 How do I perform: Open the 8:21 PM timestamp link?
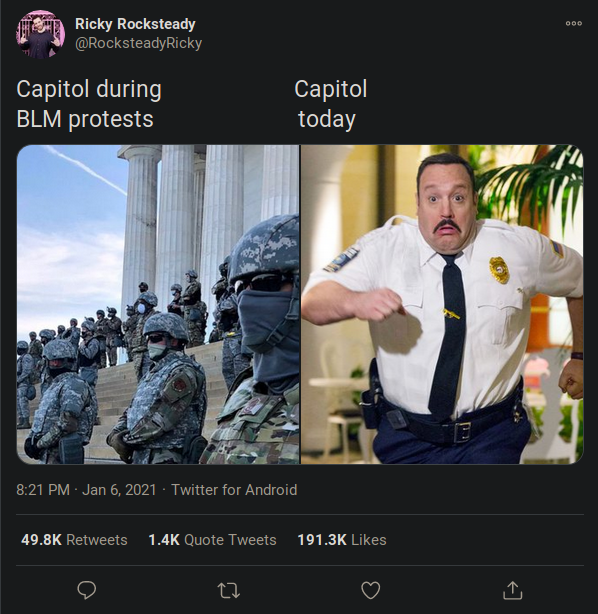(43, 490)
